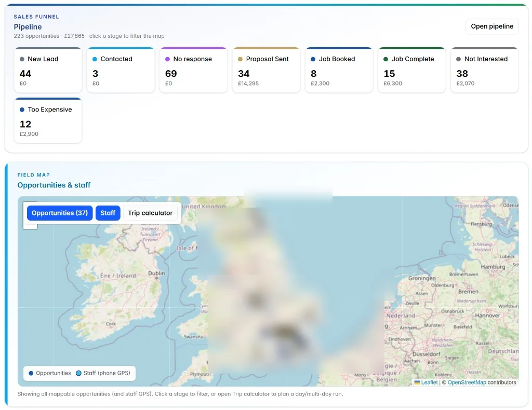This screenshot has height=410, width=532.
Task: Click Cork on the map
Action: [111, 324]
